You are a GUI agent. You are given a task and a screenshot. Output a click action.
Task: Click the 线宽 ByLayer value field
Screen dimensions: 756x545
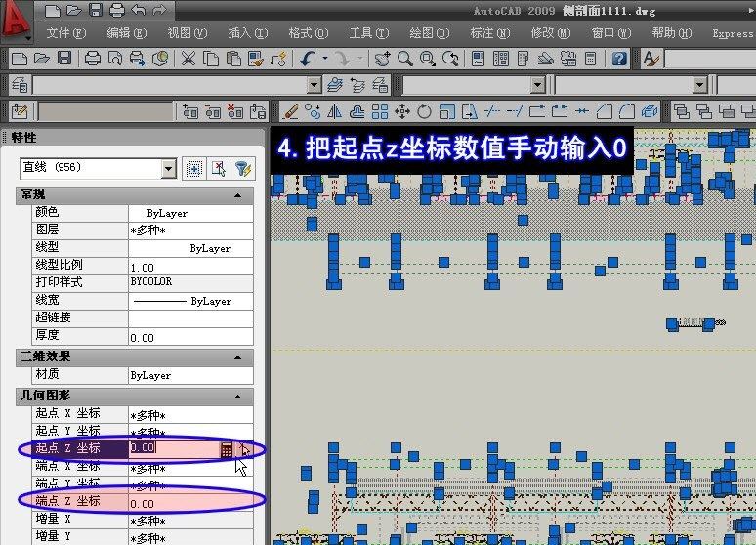coord(190,301)
